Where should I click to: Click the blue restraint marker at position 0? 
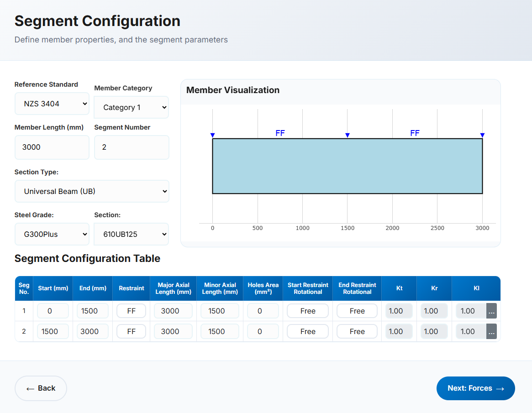point(212,135)
